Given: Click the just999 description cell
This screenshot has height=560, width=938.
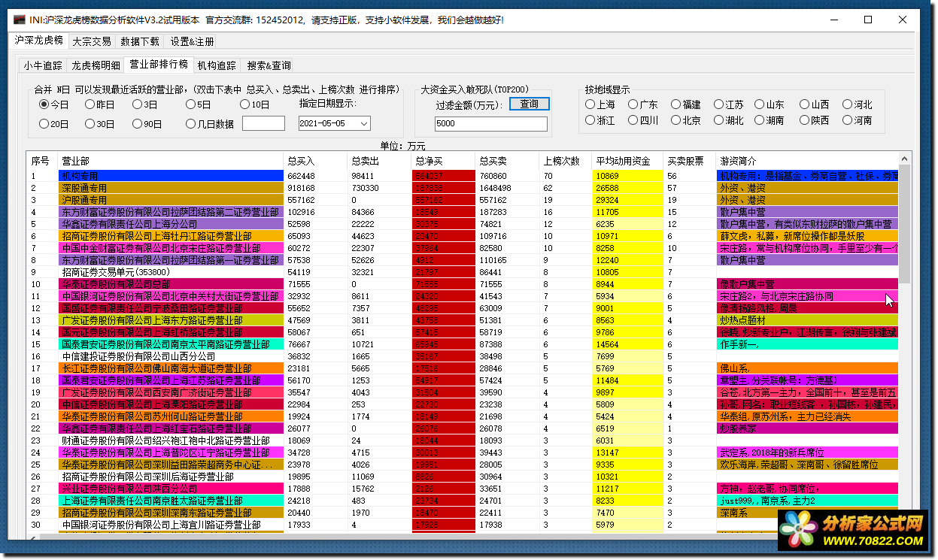Looking at the screenshot, I should [808, 501].
